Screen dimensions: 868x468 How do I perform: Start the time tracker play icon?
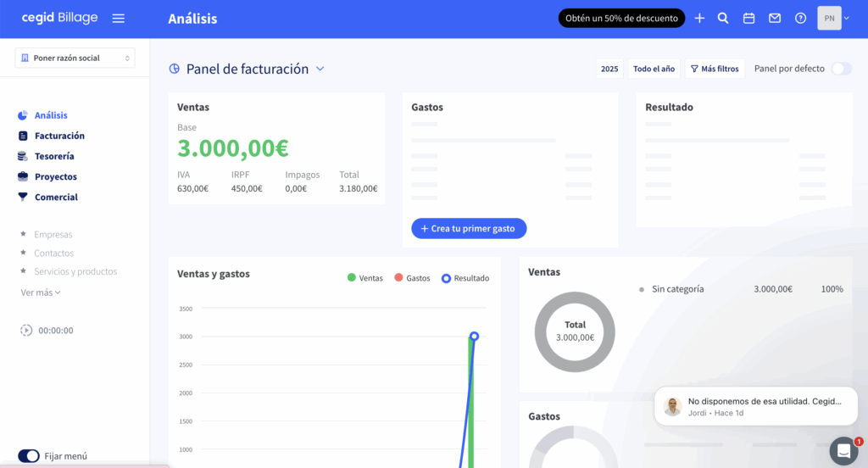point(26,330)
